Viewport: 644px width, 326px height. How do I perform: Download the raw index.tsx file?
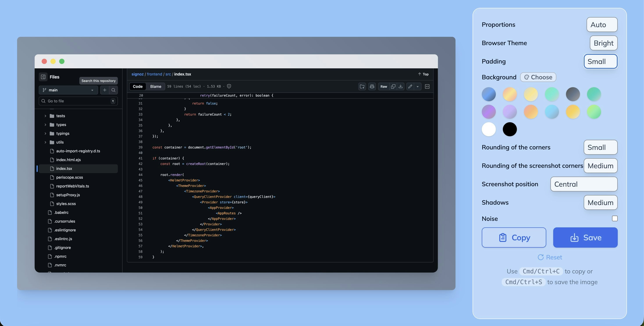click(401, 87)
